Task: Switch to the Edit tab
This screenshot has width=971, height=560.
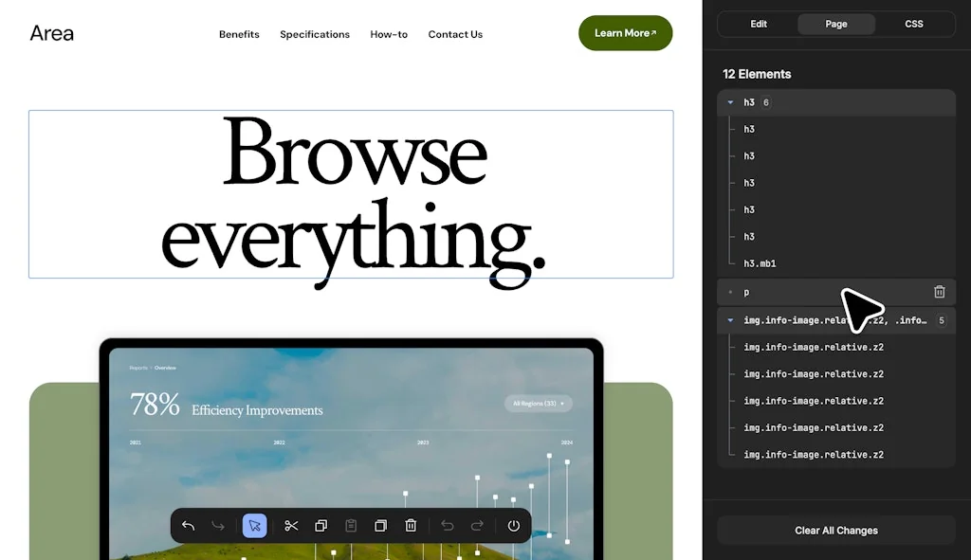Action: pyautogui.click(x=759, y=24)
